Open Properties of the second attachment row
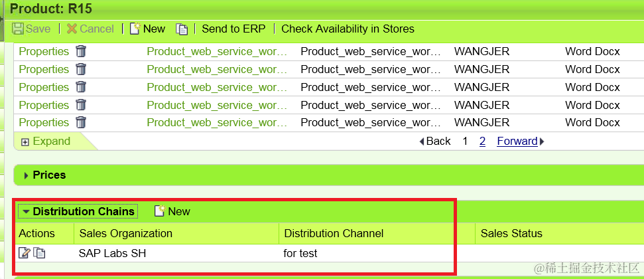 tap(44, 69)
